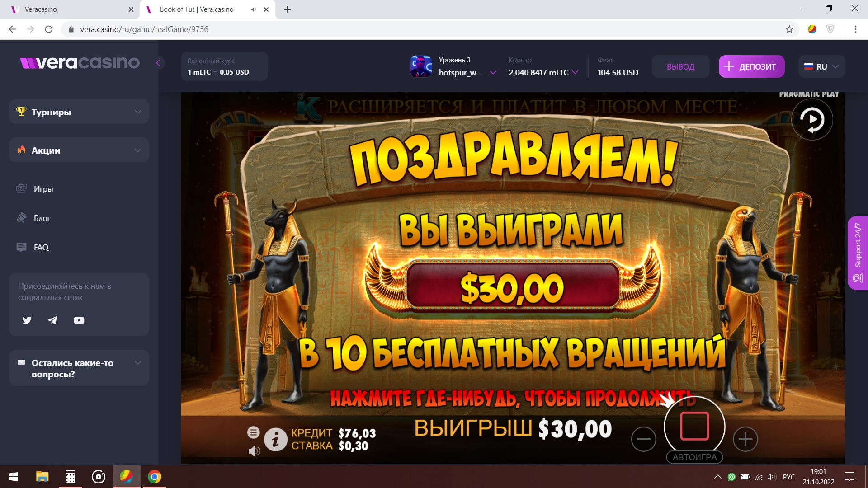
Task: Open the Игры menu item
Action: (x=43, y=189)
